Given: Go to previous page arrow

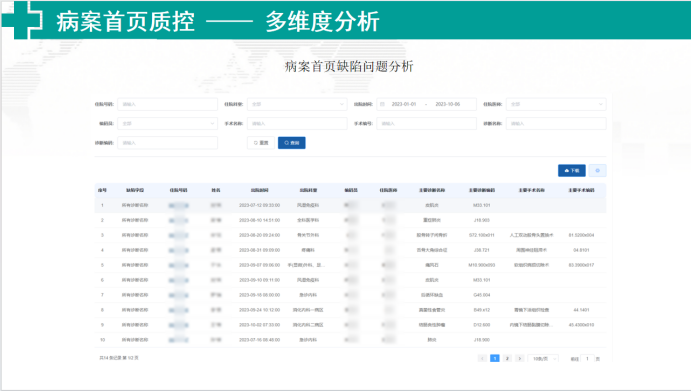Looking at the screenshot, I should tap(483, 358).
